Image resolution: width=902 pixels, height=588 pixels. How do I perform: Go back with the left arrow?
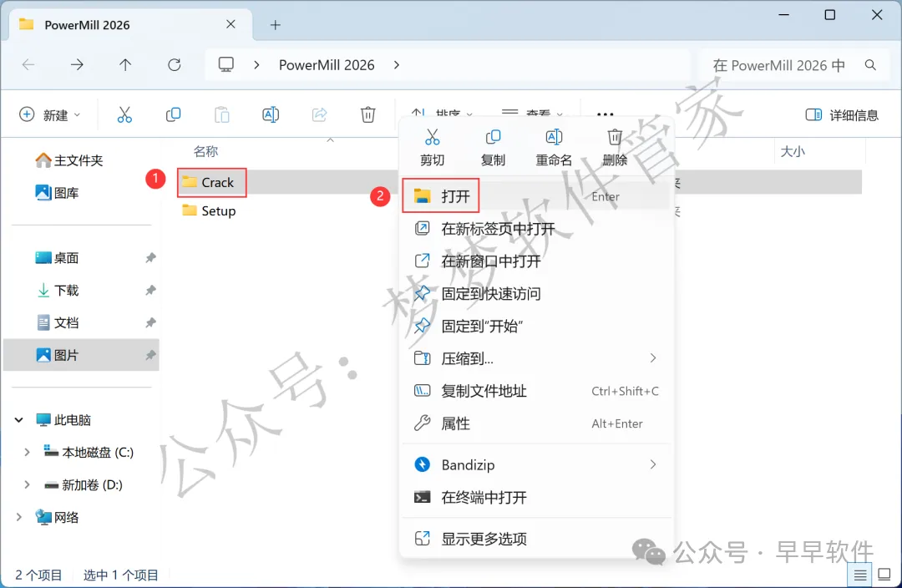click(x=28, y=65)
